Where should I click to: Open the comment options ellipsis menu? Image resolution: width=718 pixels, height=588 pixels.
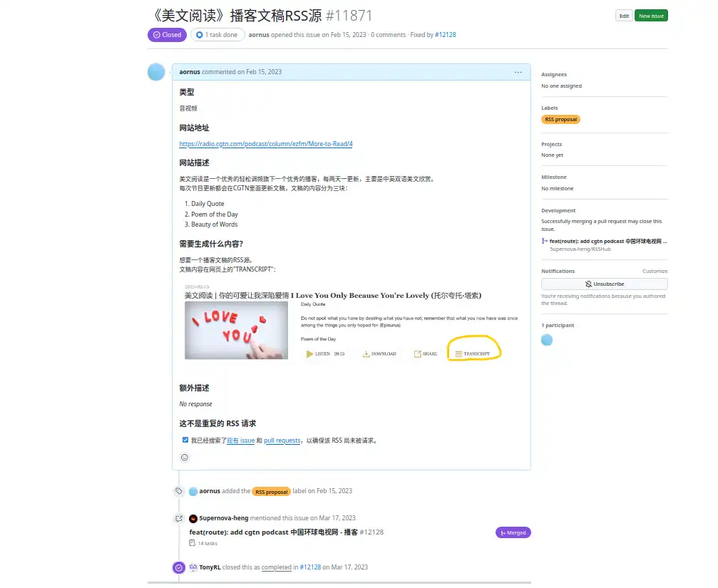pos(518,72)
